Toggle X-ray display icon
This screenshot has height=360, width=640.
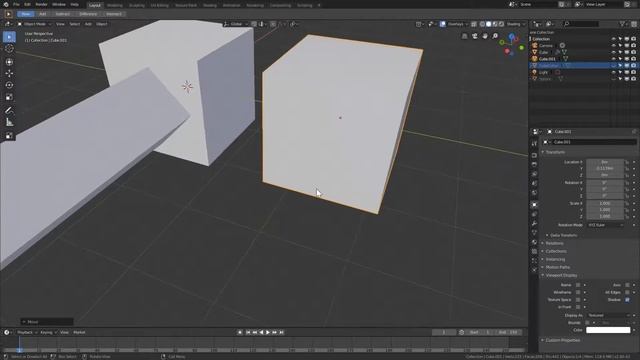[x=474, y=24]
